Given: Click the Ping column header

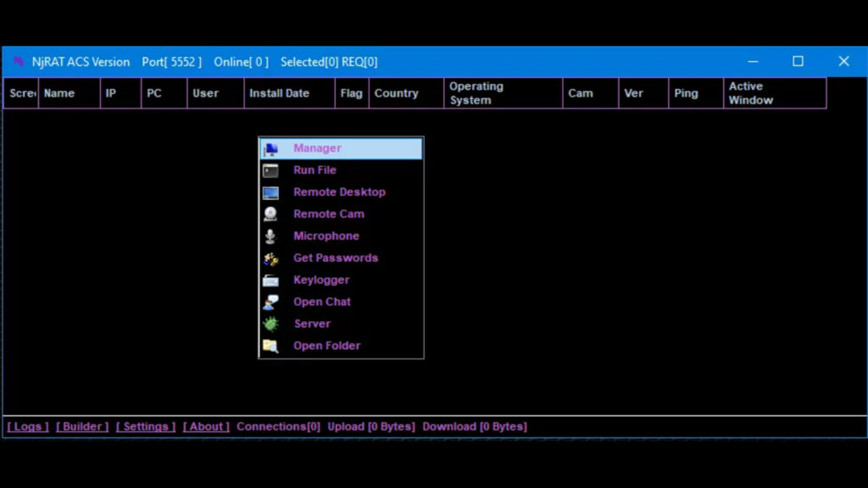Looking at the screenshot, I should [696, 93].
